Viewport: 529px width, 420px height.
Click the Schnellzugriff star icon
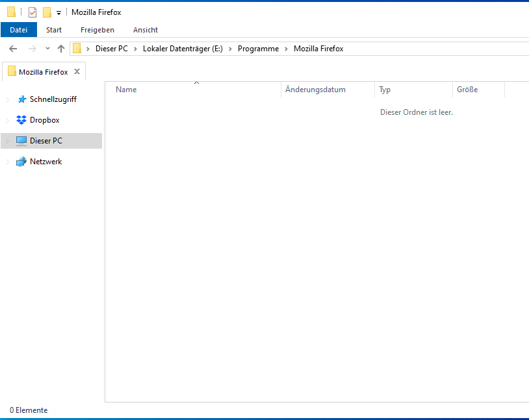tap(21, 99)
